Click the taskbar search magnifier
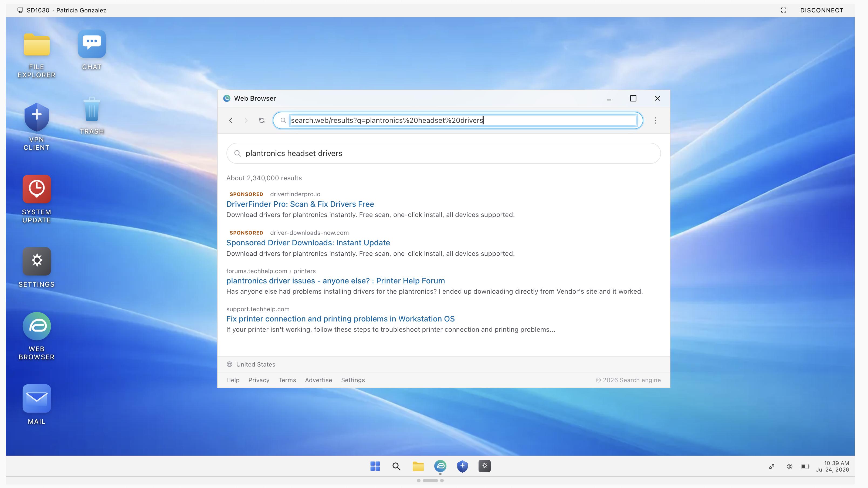The height and width of the screenshot is (488, 868). (x=396, y=466)
